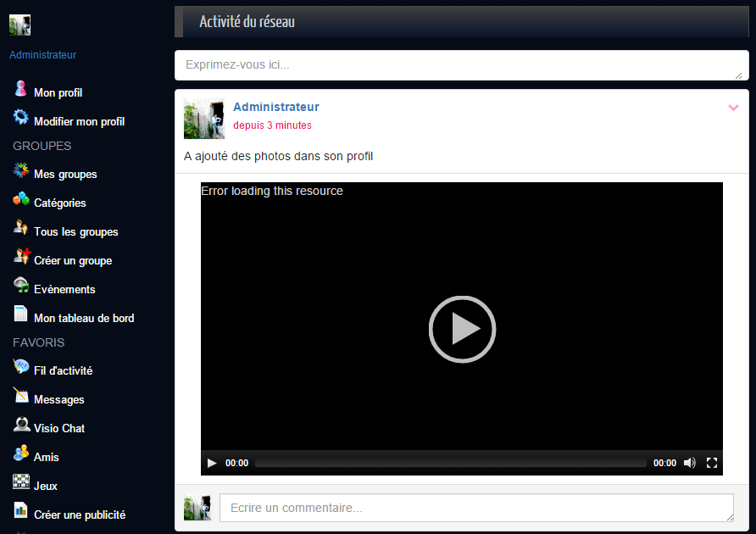This screenshot has height=534, width=756.
Task: Click the Visio Chat webcam icon
Action: click(x=22, y=424)
